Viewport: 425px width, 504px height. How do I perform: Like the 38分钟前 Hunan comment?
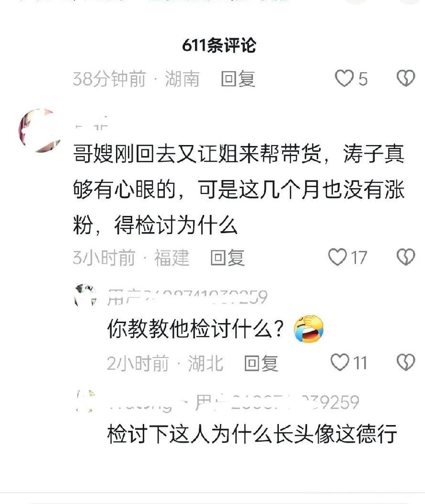click(x=344, y=78)
